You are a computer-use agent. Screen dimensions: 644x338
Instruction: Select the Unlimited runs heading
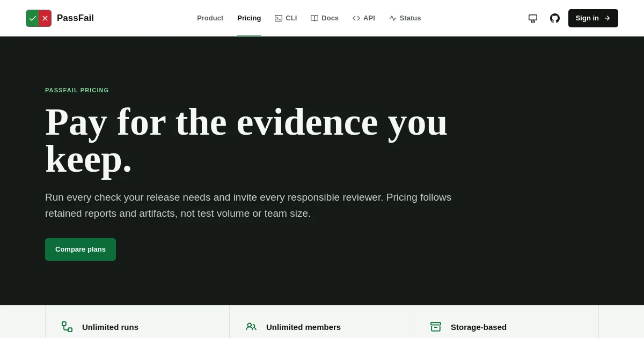click(x=110, y=327)
